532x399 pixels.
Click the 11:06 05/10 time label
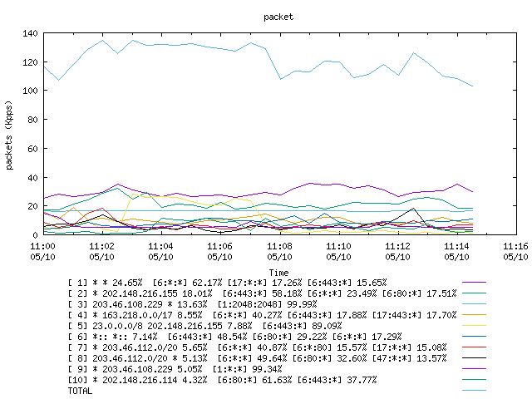(219, 251)
